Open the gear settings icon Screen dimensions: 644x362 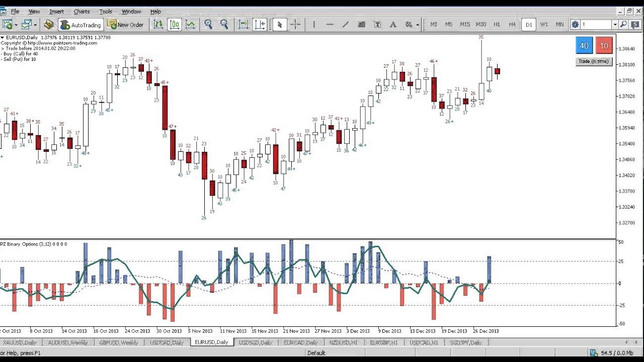pyautogui.click(x=576, y=24)
